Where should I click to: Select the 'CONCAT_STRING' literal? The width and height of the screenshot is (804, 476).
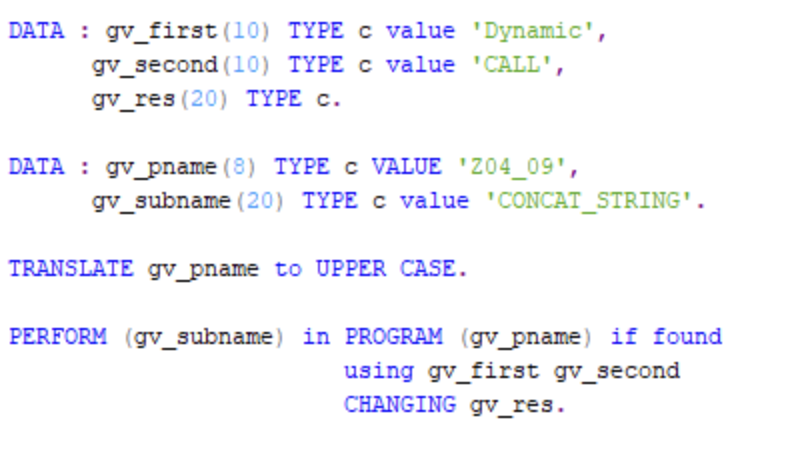(x=589, y=201)
